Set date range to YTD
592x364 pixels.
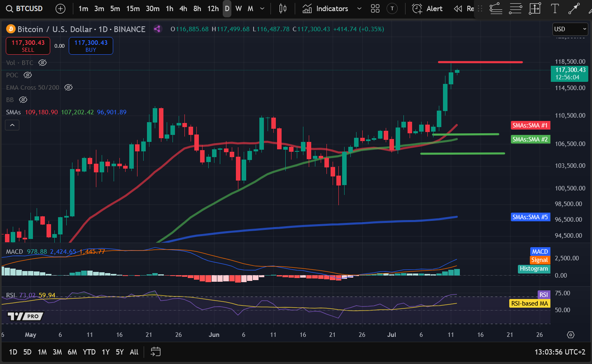tap(89, 352)
